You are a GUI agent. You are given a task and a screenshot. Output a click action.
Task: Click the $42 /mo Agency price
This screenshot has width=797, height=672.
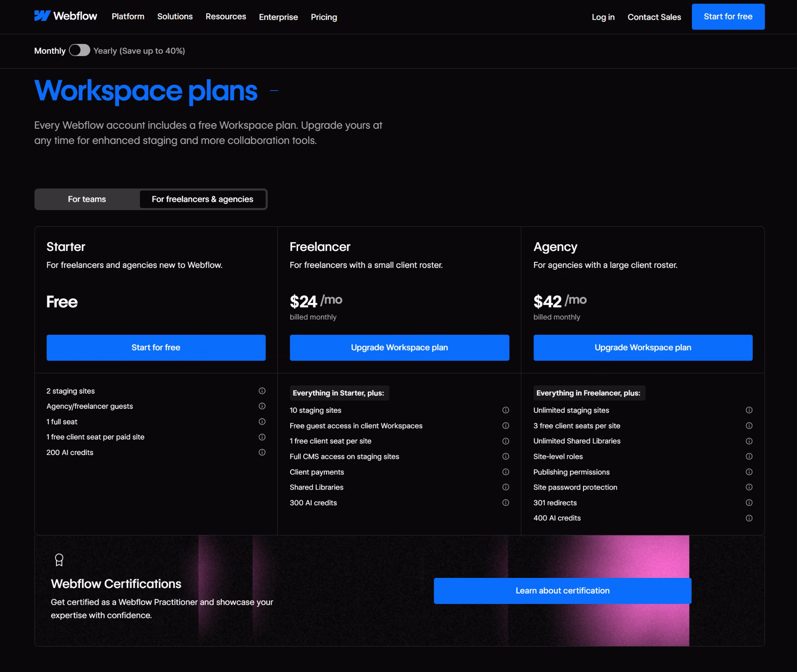click(x=560, y=301)
